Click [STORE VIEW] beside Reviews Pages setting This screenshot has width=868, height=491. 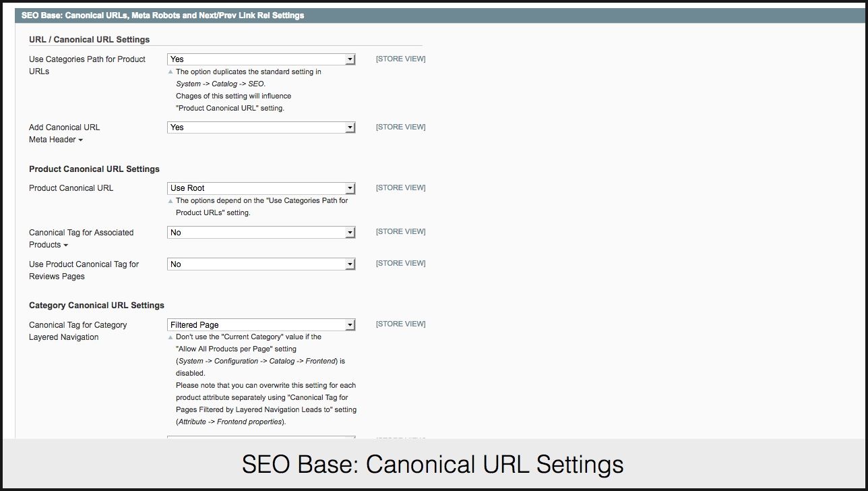point(400,264)
